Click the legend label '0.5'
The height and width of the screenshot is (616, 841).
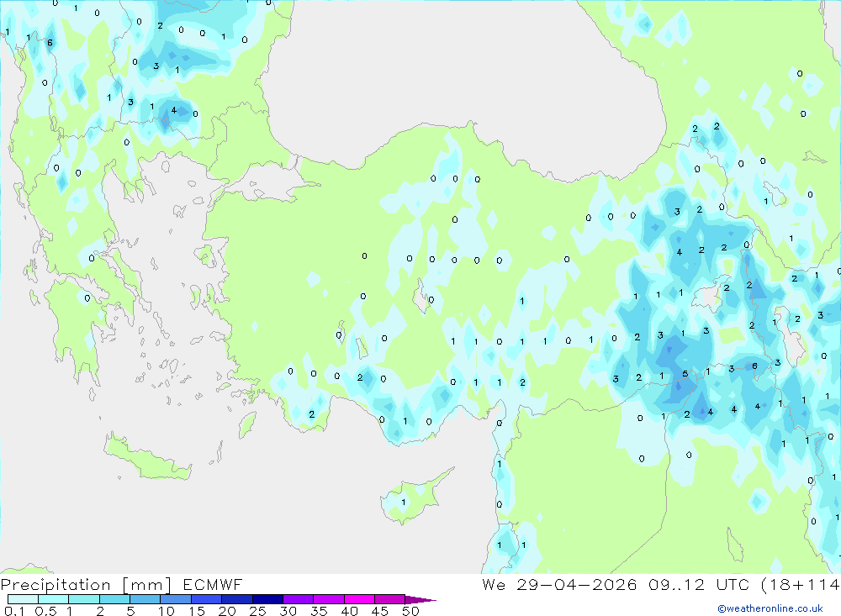(x=45, y=611)
